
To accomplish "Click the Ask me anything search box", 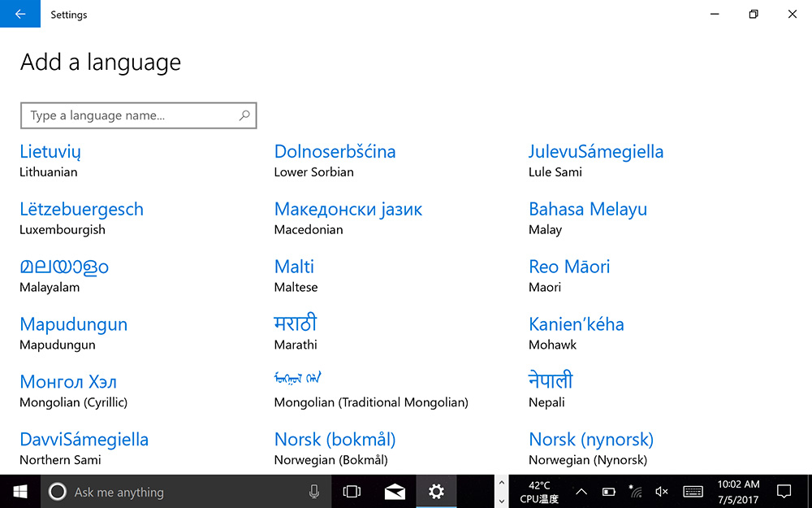I will click(x=187, y=492).
